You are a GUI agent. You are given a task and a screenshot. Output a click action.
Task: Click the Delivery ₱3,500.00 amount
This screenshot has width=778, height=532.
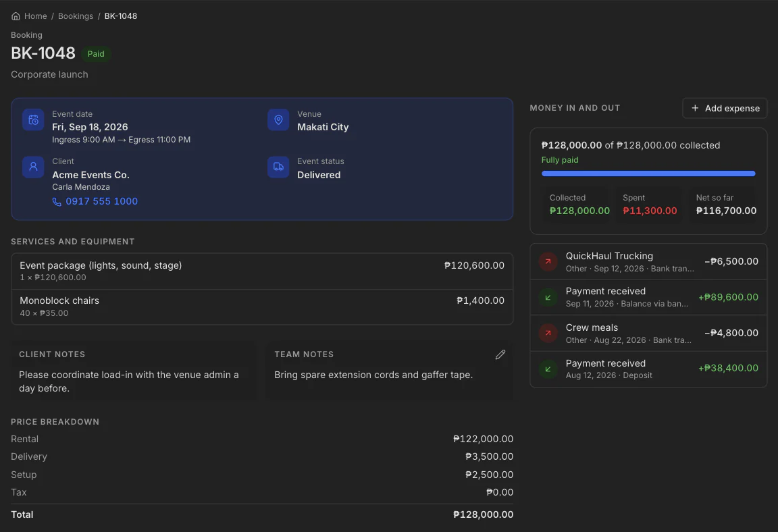[x=489, y=456]
